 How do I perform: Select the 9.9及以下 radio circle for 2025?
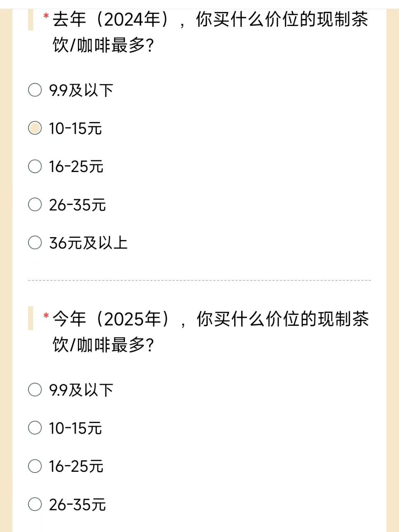[35, 390]
